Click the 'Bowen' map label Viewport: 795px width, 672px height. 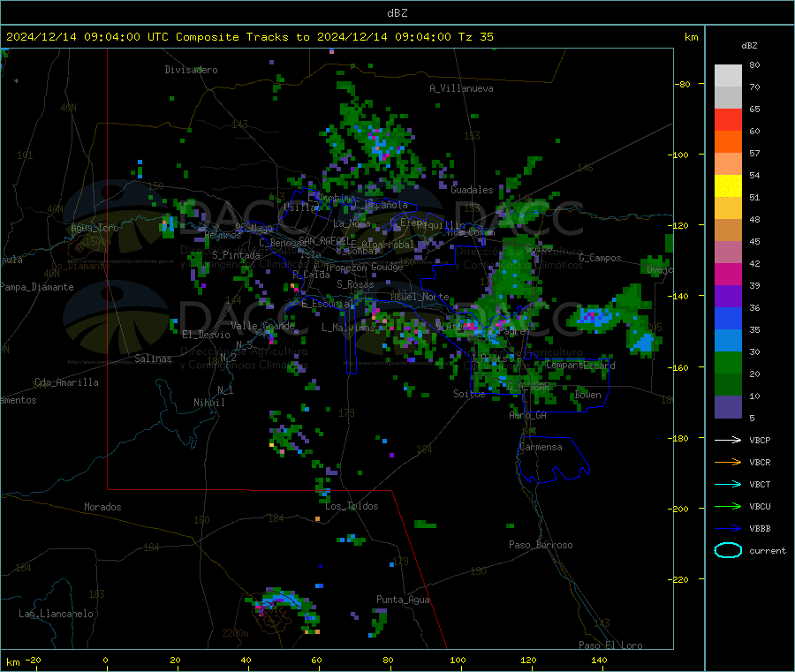point(587,395)
